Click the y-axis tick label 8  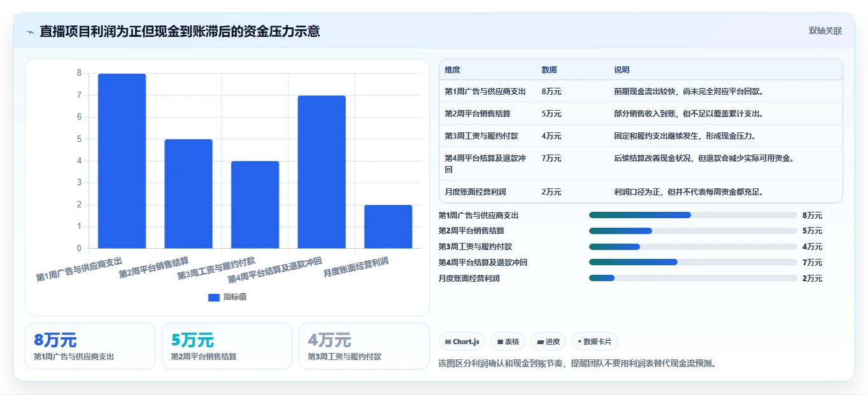coord(80,73)
